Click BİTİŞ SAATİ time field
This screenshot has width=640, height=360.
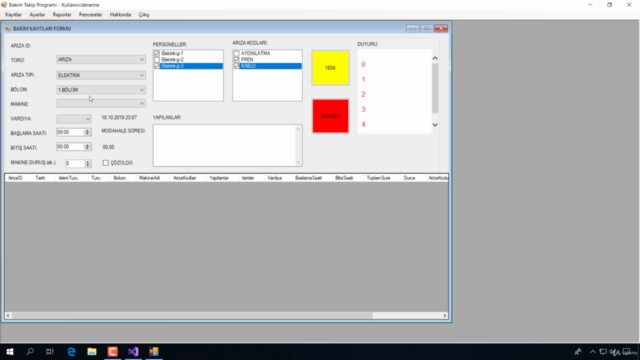coord(70,147)
